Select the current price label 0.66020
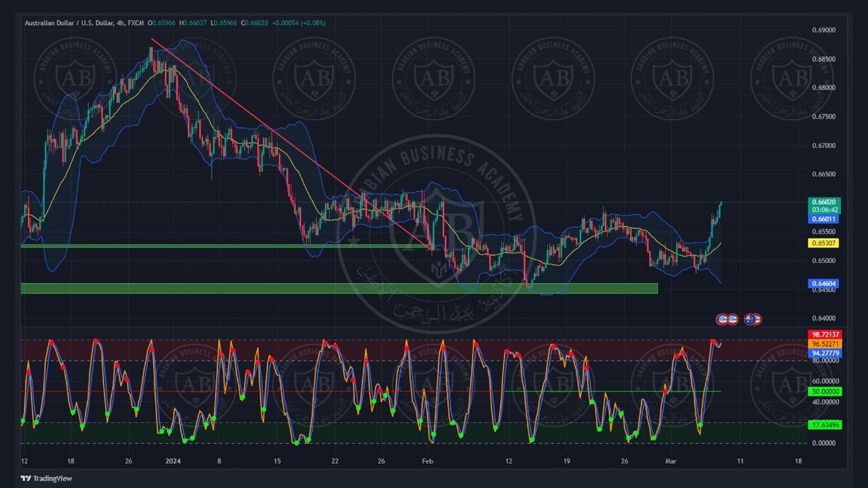868x488 pixels. [x=825, y=202]
